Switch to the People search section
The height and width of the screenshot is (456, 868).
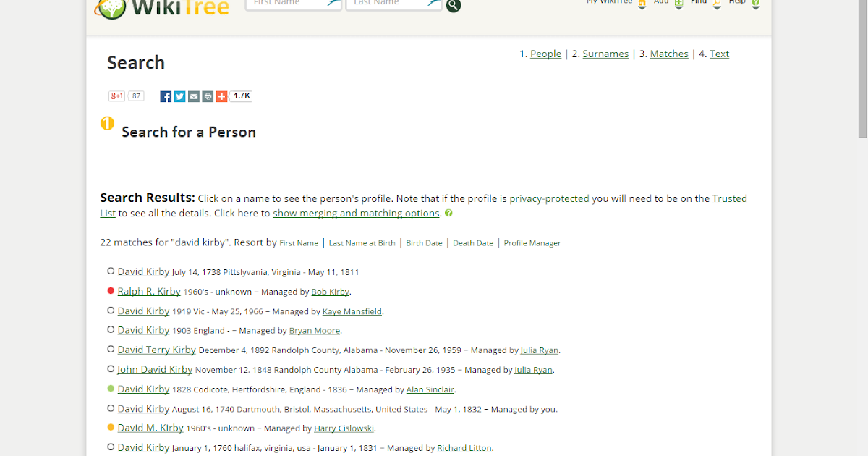click(x=545, y=54)
